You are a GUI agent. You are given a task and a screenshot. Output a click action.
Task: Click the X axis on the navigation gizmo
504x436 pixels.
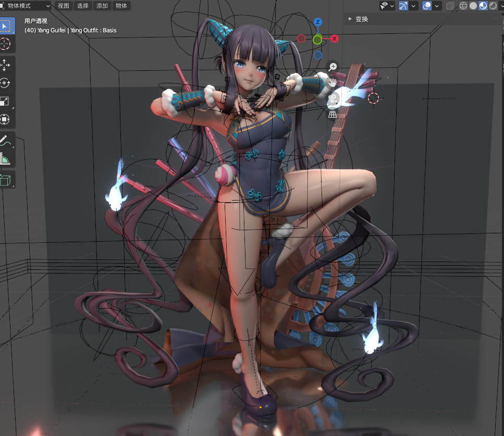tap(334, 38)
